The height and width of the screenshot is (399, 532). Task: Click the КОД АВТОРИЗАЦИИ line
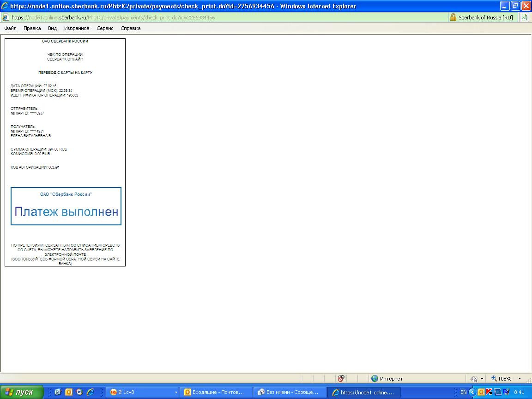coord(35,167)
